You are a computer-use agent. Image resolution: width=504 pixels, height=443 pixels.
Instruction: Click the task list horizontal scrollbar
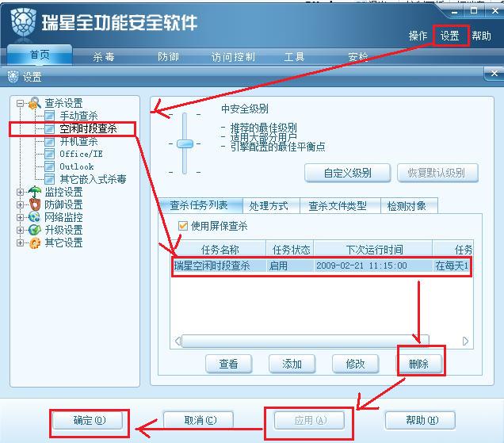click(305, 341)
